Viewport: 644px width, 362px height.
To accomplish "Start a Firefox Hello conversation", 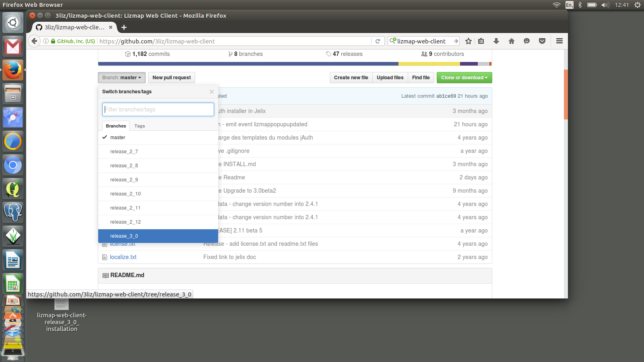I will pyautogui.click(x=527, y=41).
